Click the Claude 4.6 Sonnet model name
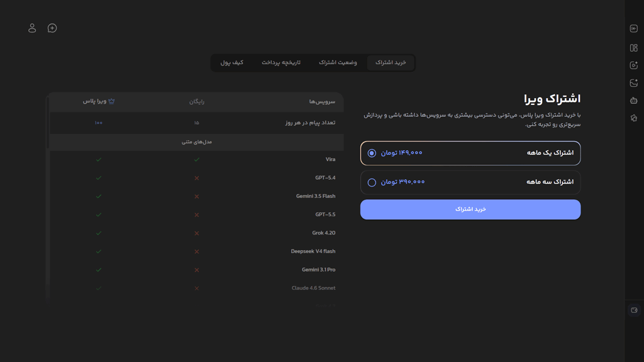The image size is (644, 362). coord(313,288)
